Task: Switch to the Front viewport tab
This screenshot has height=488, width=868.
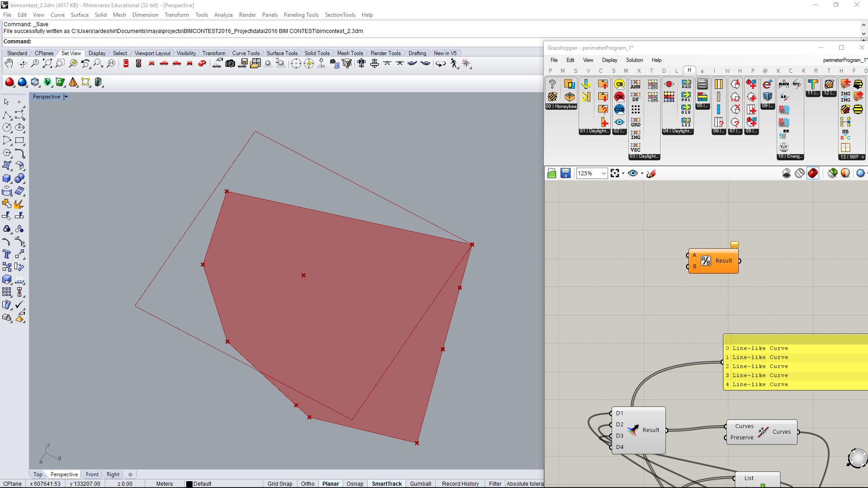Action: tap(92, 474)
